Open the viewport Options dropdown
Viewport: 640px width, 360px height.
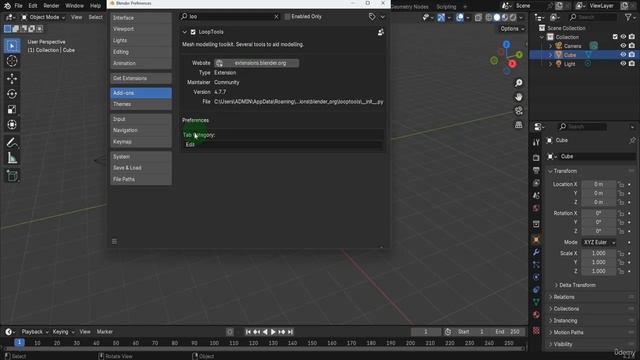pyautogui.click(x=512, y=29)
